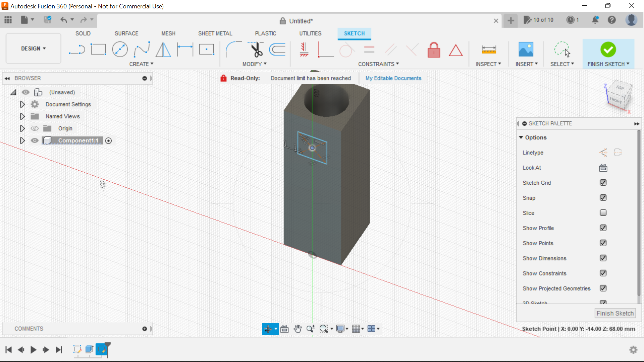Click the Look At icon in palette

[x=603, y=168]
